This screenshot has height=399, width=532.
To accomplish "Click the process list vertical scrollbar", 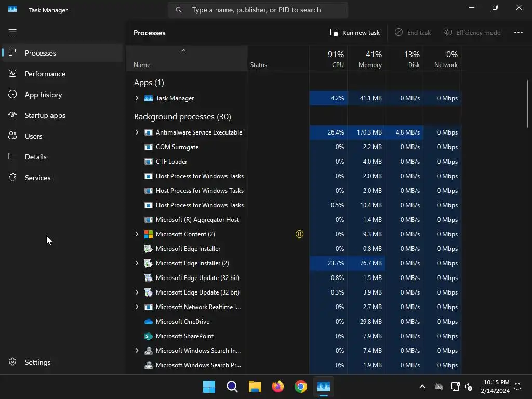I will [x=528, y=104].
